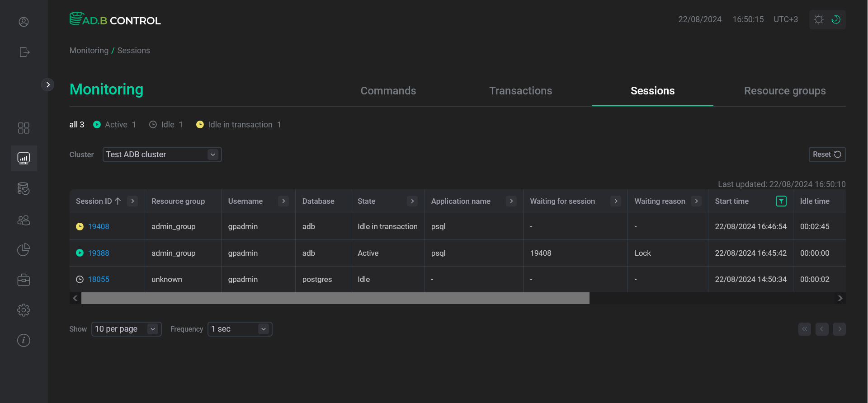Open the Test ADB cluster dropdown
Image resolution: width=868 pixels, height=403 pixels.
coord(162,155)
